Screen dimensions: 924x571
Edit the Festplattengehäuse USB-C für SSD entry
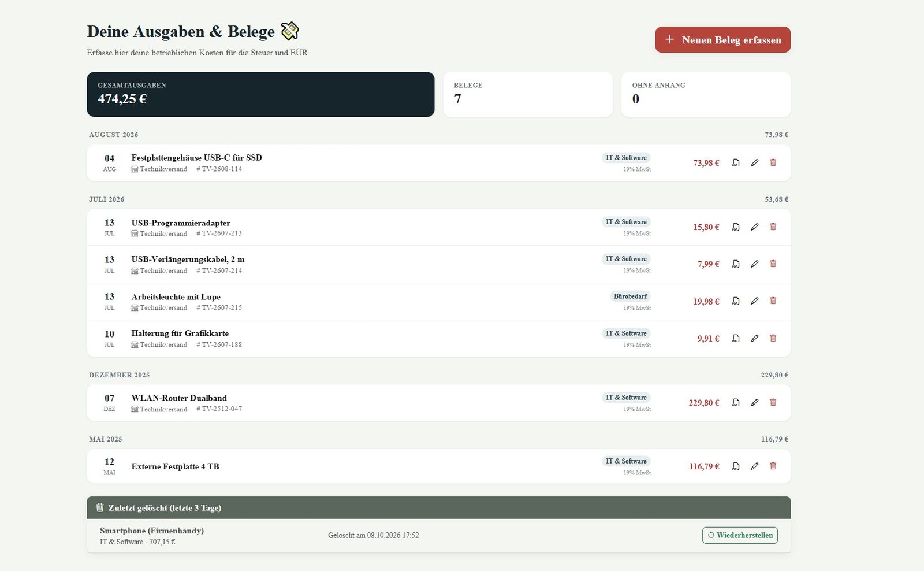754,163
